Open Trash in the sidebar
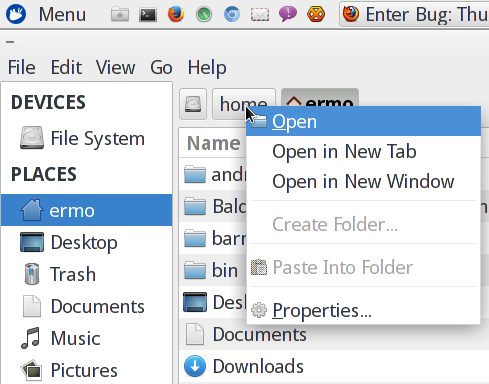Viewport: 489px width, 384px height. [87, 274]
